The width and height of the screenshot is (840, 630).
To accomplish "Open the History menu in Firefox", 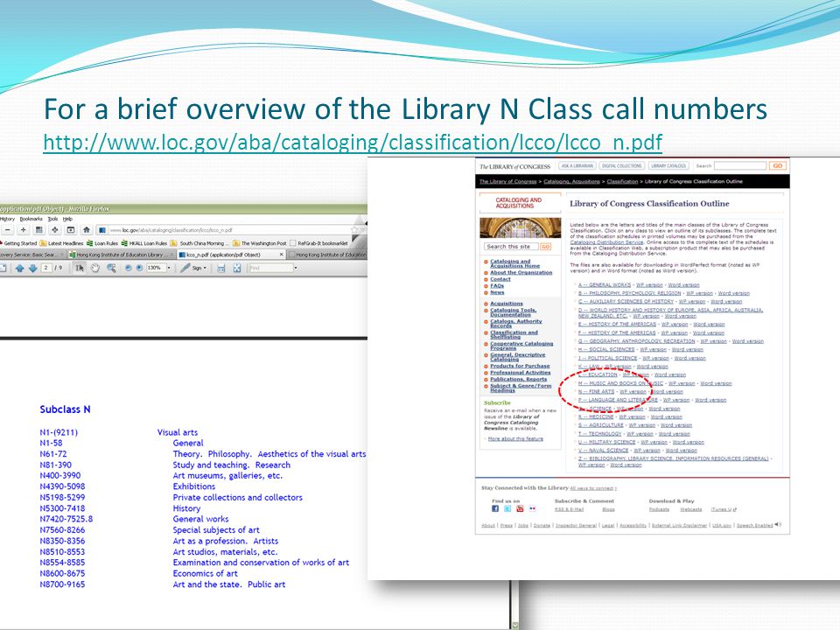I will click(x=8, y=219).
